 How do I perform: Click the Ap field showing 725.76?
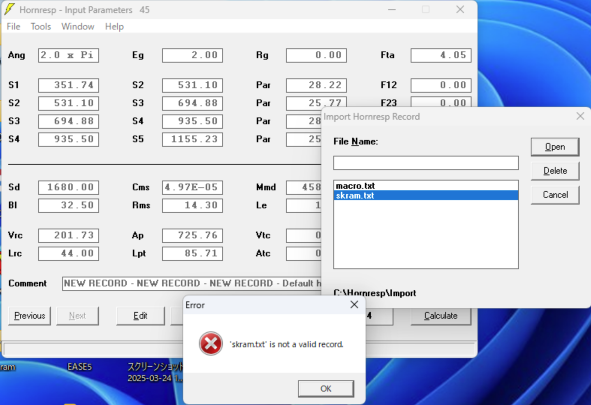192,236
